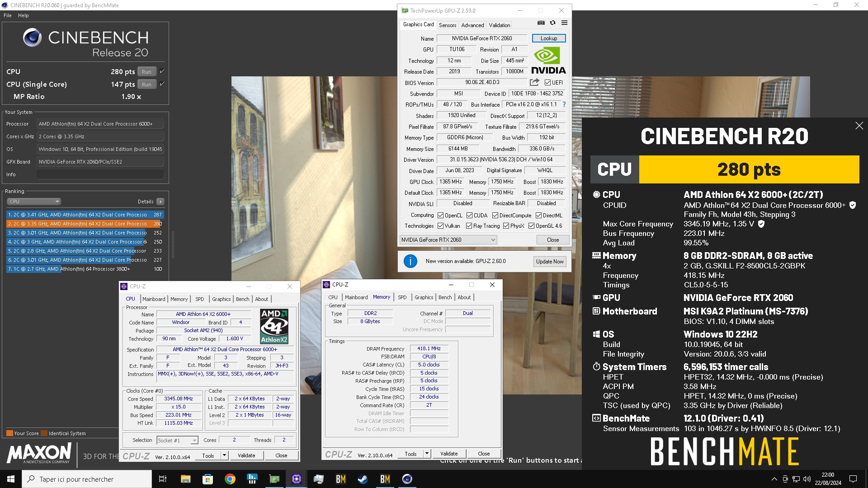Image resolution: width=868 pixels, height=488 pixels.
Task: Toggle the Vulkan checkbox
Action: click(x=440, y=226)
